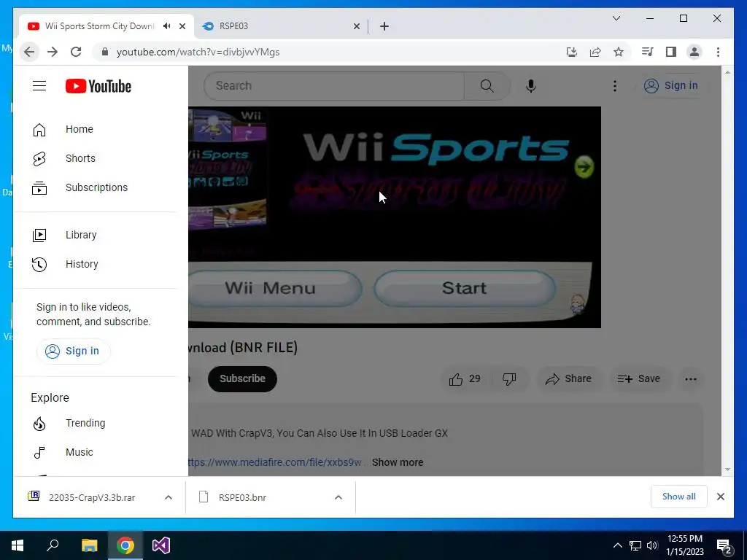Screen dimensions: 747x560
Task: Show all downloads
Action: click(x=679, y=497)
